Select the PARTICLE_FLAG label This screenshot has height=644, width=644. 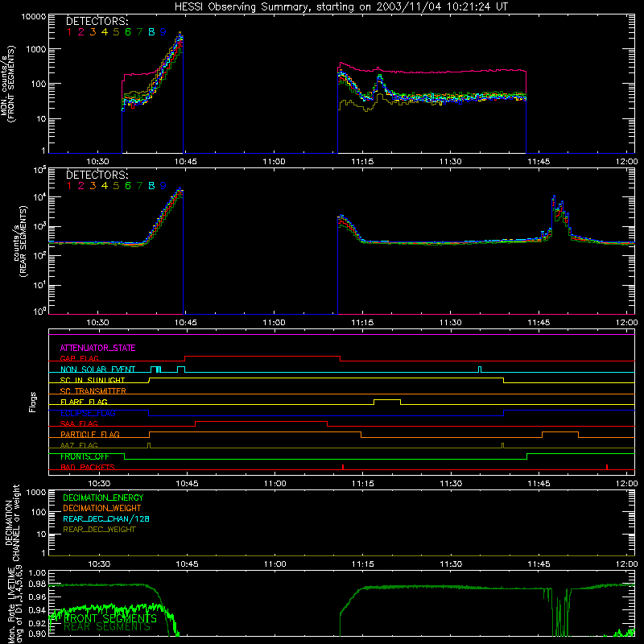pos(90,435)
